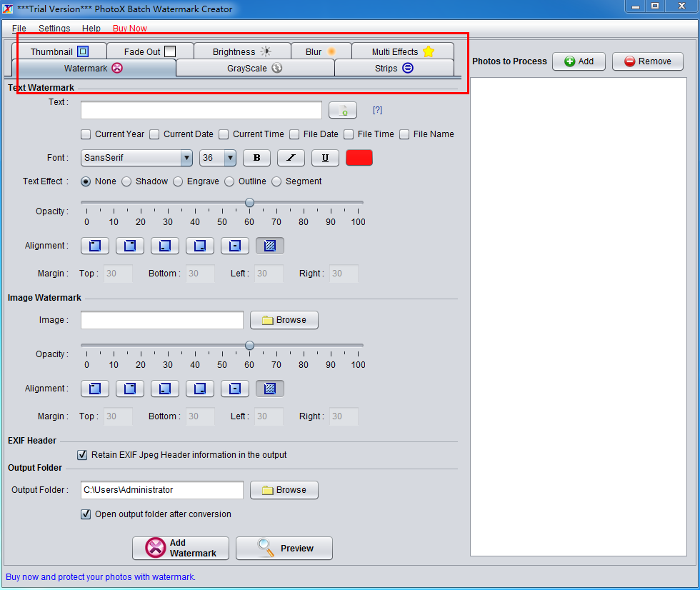The height and width of the screenshot is (590, 700).
Task: Browse for the output folder
Action: coord(284,490)
